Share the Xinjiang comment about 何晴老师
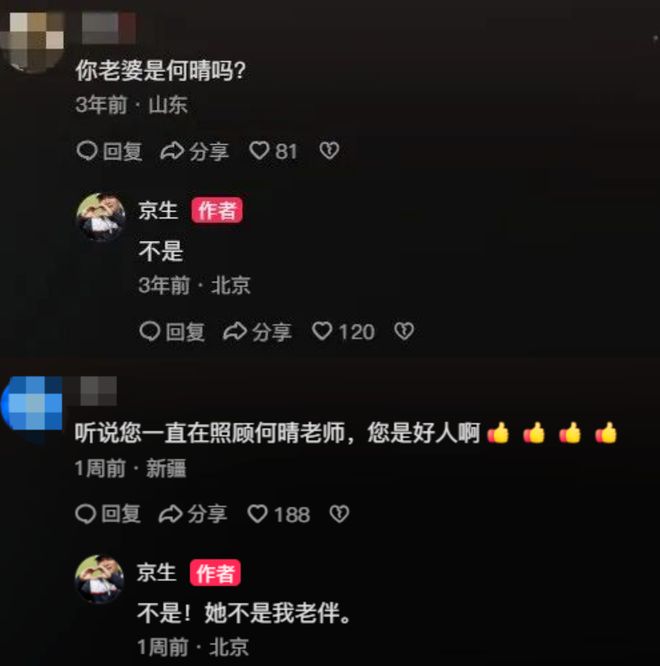Screen dimensions: 660x666 [x=193, y=514]
